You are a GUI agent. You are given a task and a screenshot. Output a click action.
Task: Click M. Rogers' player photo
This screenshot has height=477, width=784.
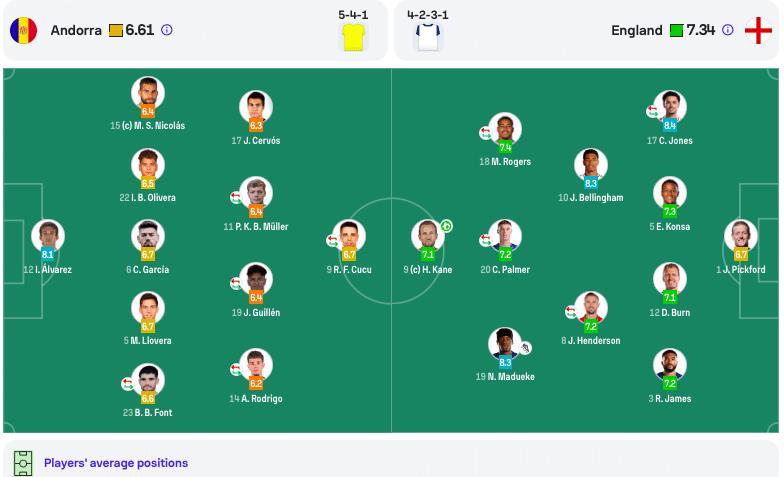(505, 128)
